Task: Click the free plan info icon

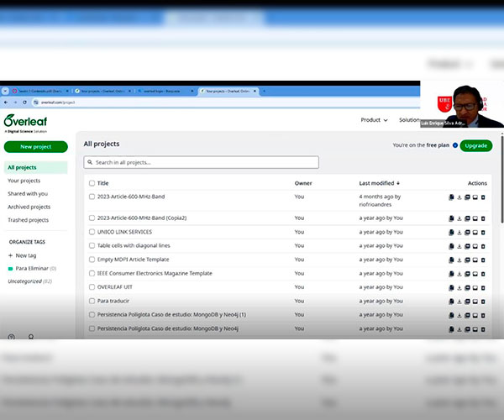Action: [455, 145]
